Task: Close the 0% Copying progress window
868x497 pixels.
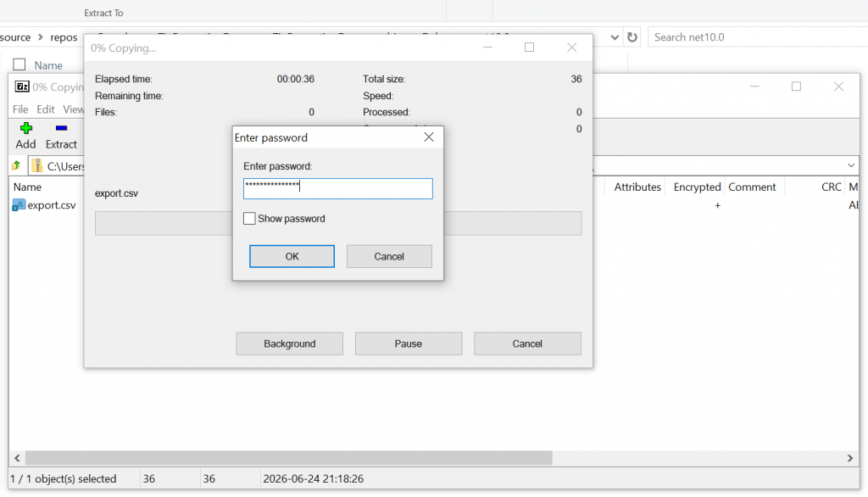Action: click(x=572, y=47)
